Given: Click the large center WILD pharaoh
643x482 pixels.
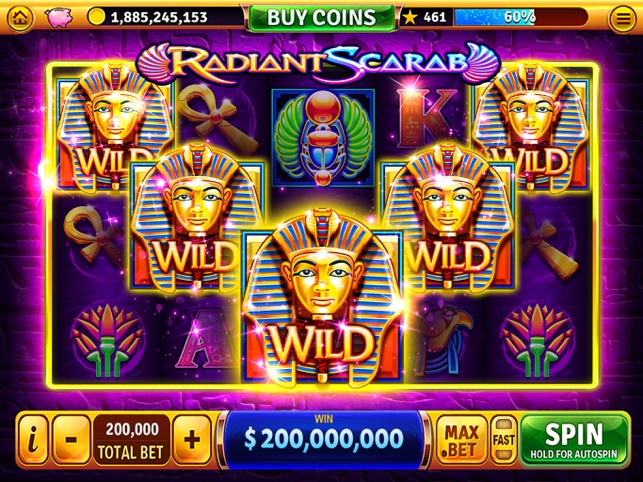Looking at the screenshot, I should pos(323,299).
